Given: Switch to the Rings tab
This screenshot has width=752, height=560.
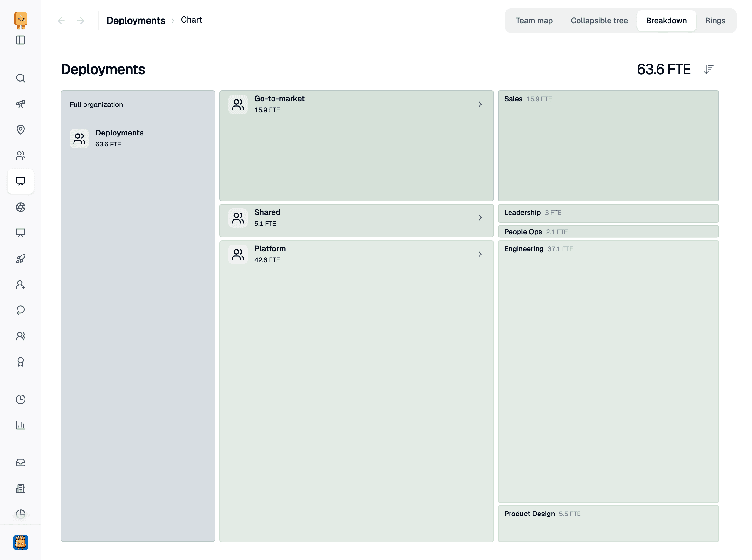Looking at the screenshot, I should click(715, 21).
